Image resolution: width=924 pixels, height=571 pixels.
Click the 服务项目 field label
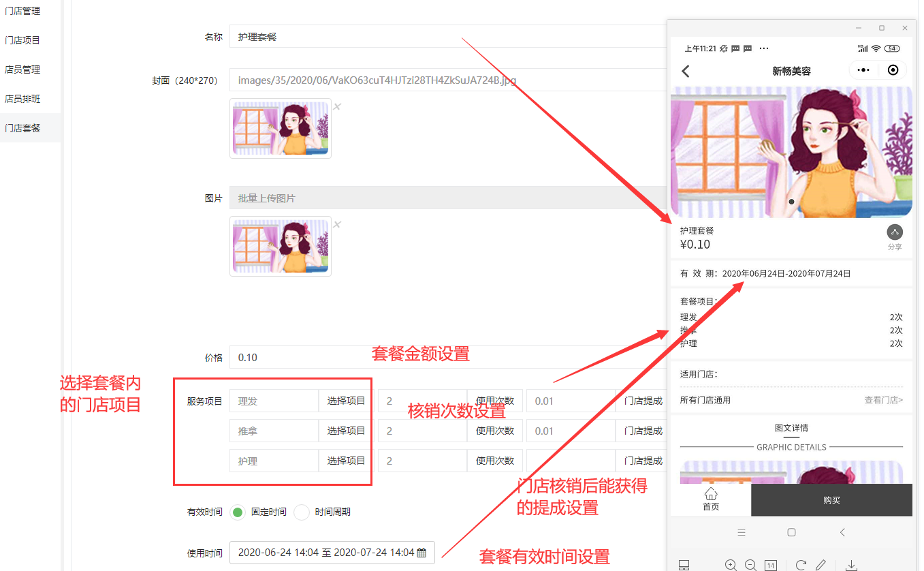pos(205,401)
